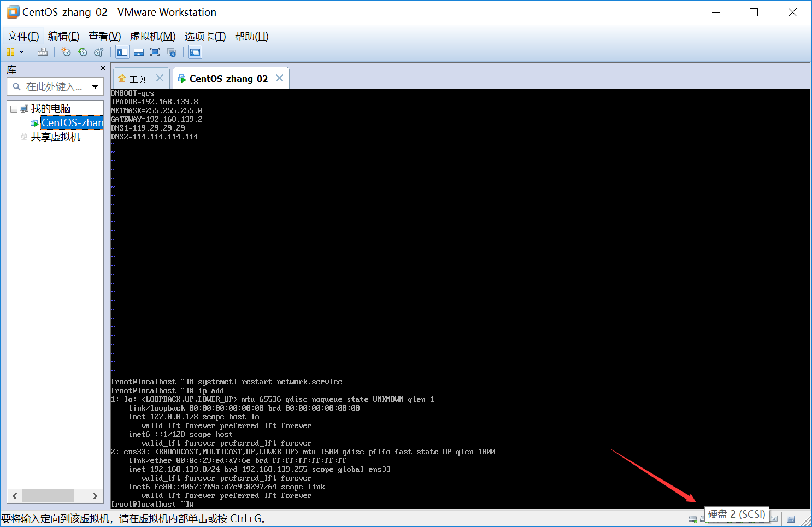Open the snapshot manager wrench clock icon
Screen dimensions: 812x527
[99, 52]
